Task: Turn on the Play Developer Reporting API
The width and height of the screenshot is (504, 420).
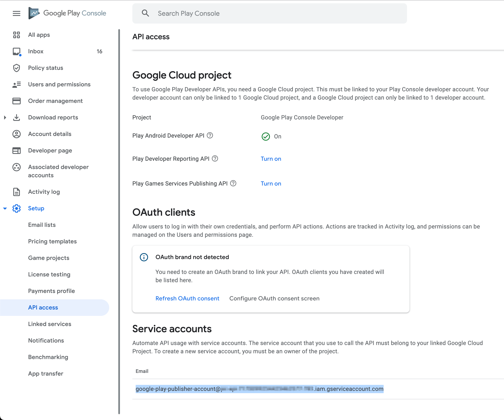Action: point(271,159)
